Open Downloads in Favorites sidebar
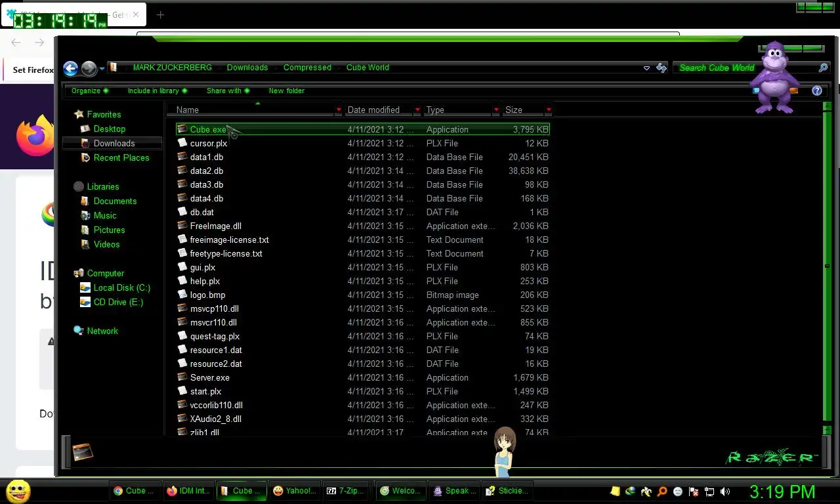Image resolution: width=840 pixels, height=504 pixels. [x=114, y=143]
